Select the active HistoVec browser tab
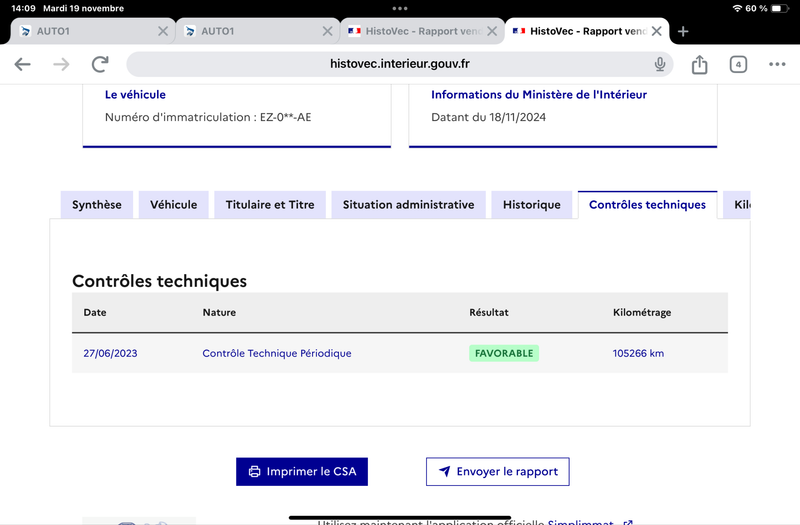Image resolution: width=800 pixels, height=525 pixels. [587, 32]
